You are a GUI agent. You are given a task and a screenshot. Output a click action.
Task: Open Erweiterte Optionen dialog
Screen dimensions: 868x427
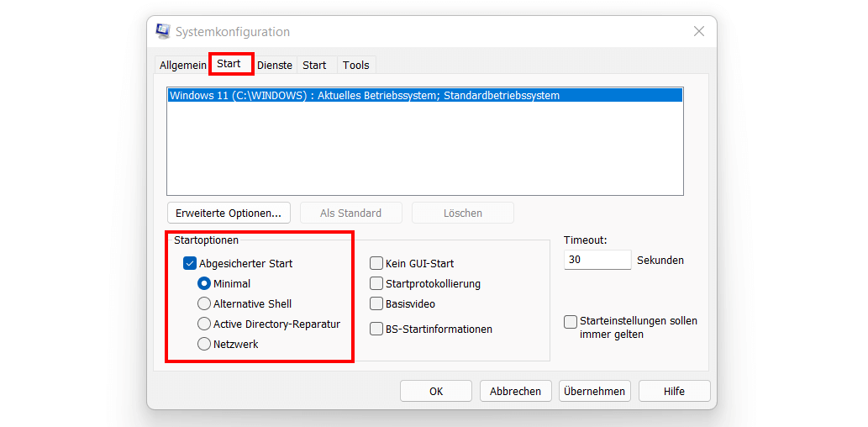229,213
